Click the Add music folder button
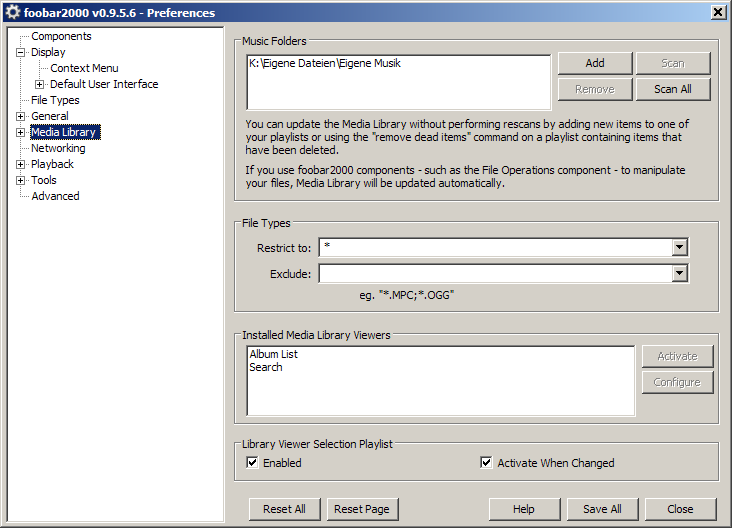 tap(595, 63)
